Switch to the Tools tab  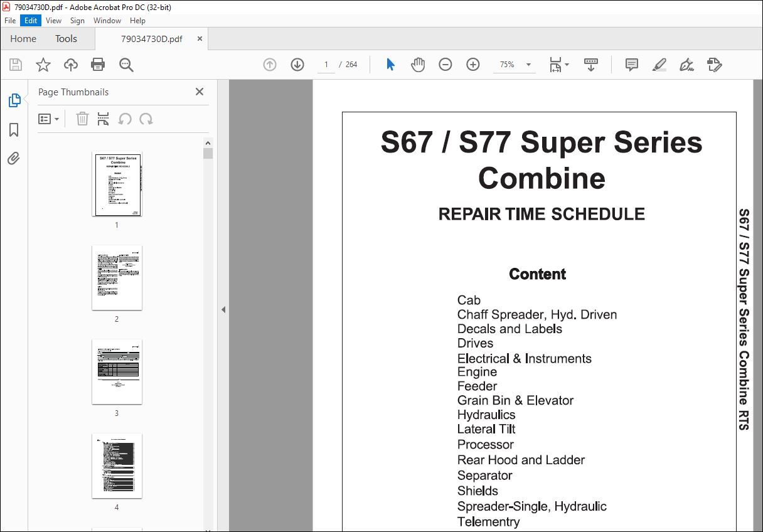tap(66, 39)
